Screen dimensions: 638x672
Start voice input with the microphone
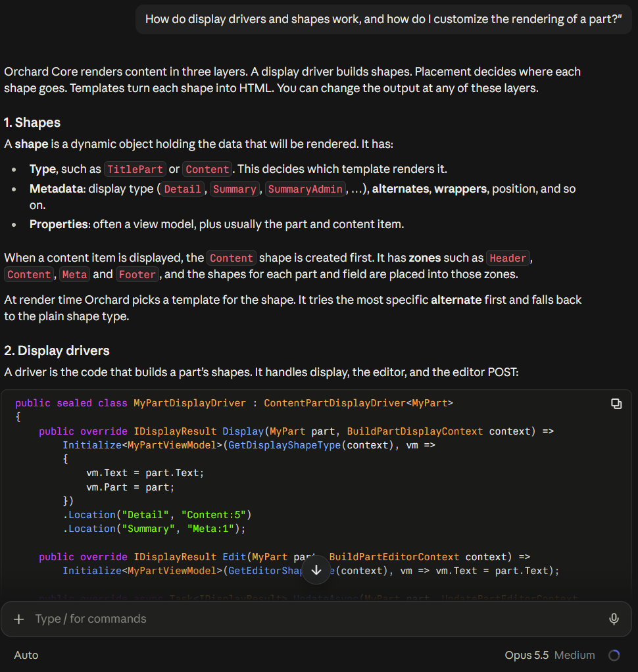pos(614,619)
